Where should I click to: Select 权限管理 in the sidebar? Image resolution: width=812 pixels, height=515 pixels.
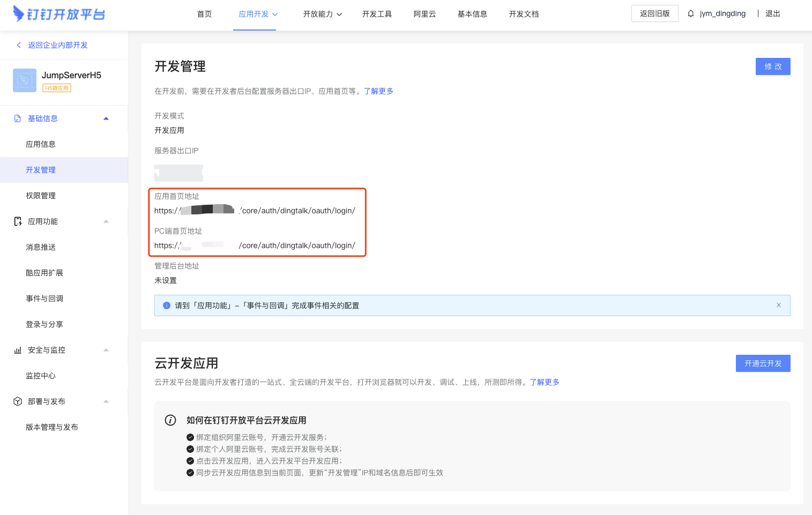40,195
